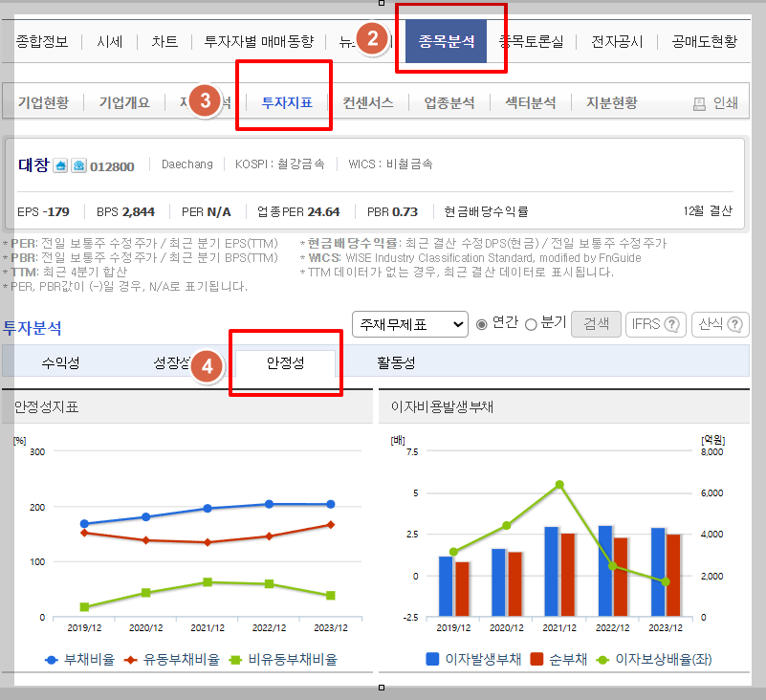
Task: Select the 종목분석 tab
Action: click(446, 41)
